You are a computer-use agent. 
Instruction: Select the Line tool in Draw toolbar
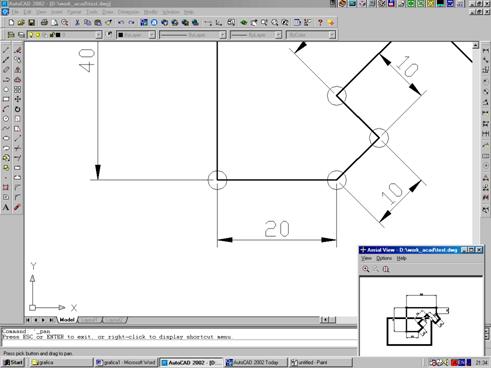point(6,50)
